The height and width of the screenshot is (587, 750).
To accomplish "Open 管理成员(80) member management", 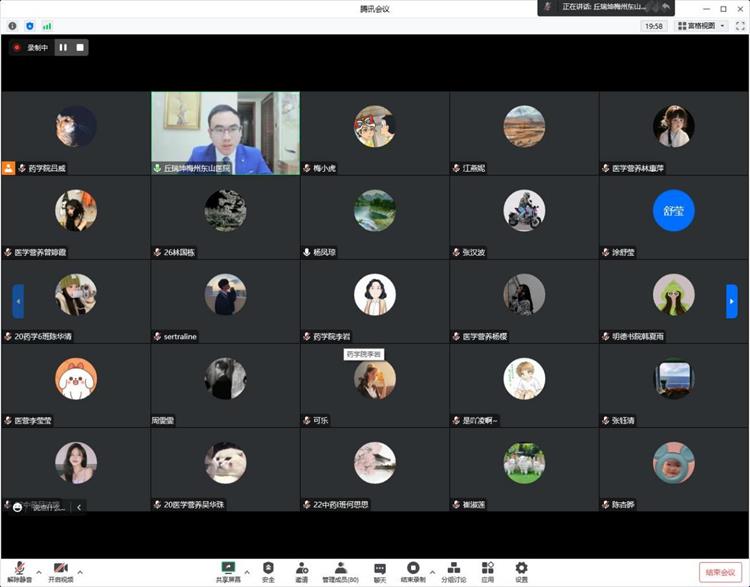I will click(x=341, y=572).
